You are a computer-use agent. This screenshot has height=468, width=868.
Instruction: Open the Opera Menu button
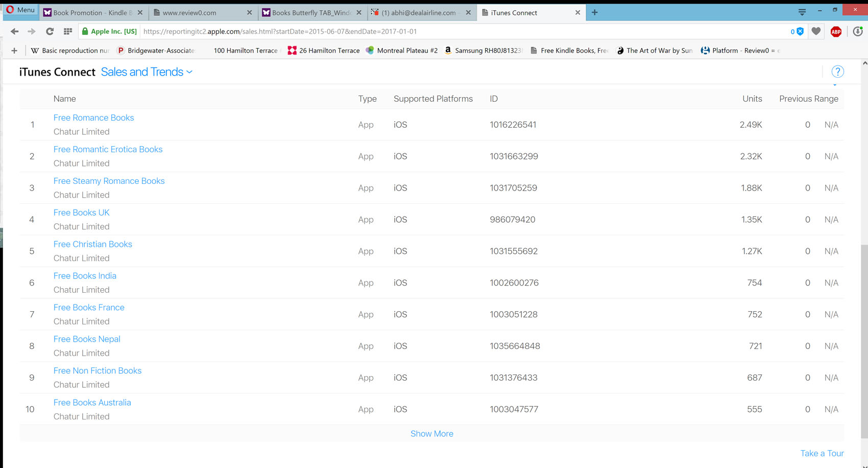(x=20, y=10)
